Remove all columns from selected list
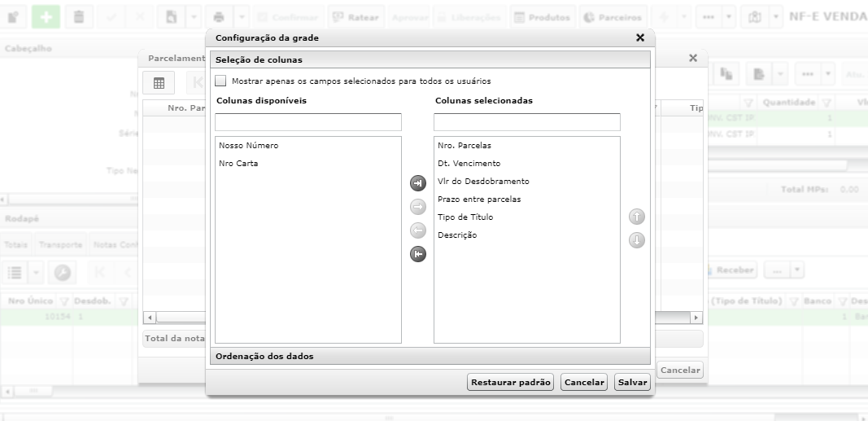 [x=418, y=254]
